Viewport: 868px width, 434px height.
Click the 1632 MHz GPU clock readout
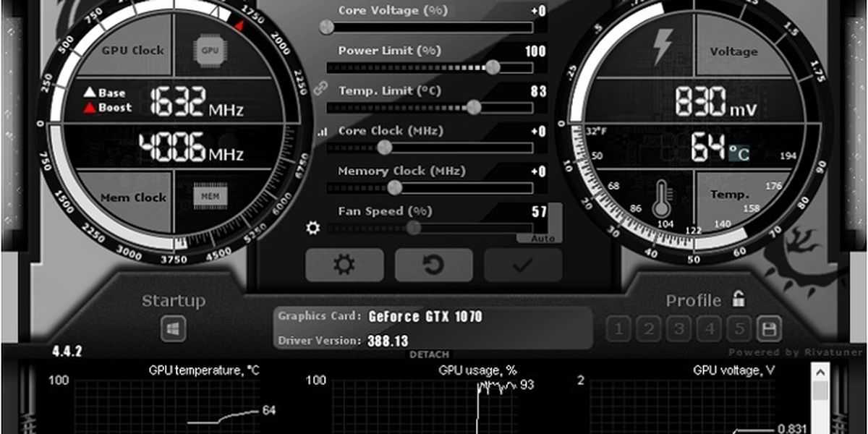pyautogui.click(x=197, y=102)
